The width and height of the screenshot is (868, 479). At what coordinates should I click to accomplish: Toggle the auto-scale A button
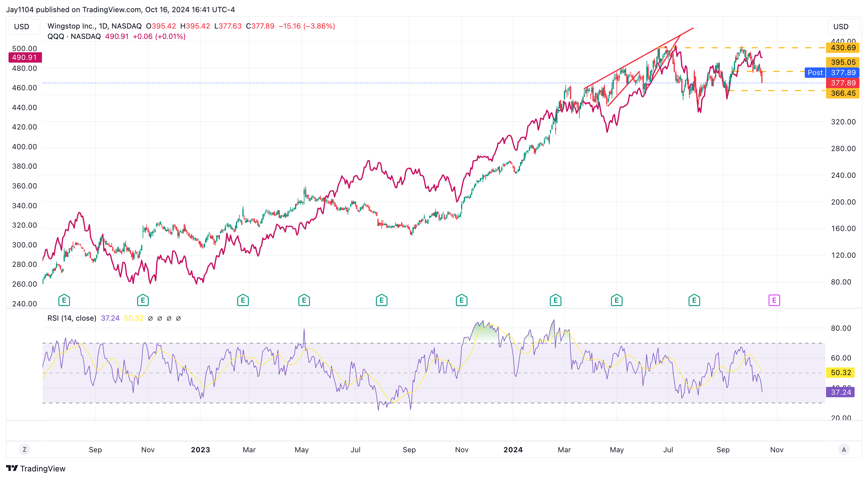[844, 449]
